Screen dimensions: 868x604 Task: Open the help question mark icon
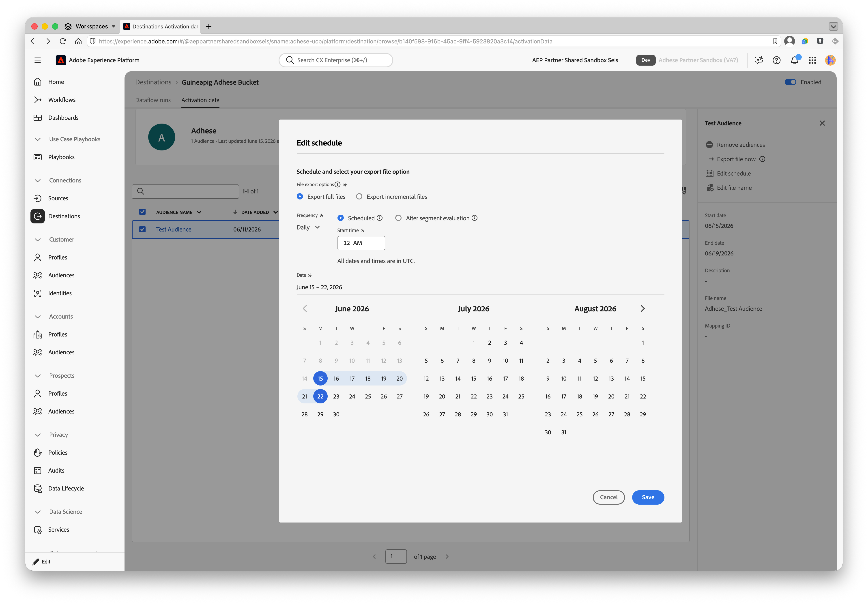click(776, 60)
